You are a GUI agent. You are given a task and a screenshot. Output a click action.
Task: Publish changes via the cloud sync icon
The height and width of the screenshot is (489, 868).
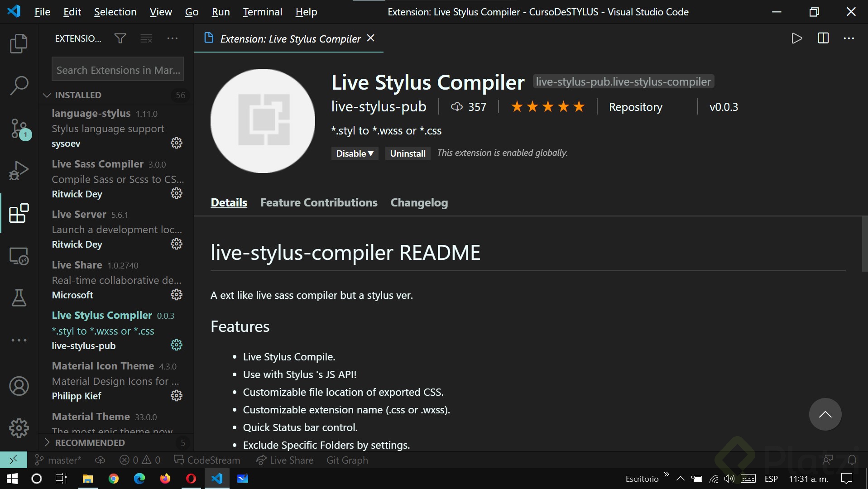pos(100,460)
